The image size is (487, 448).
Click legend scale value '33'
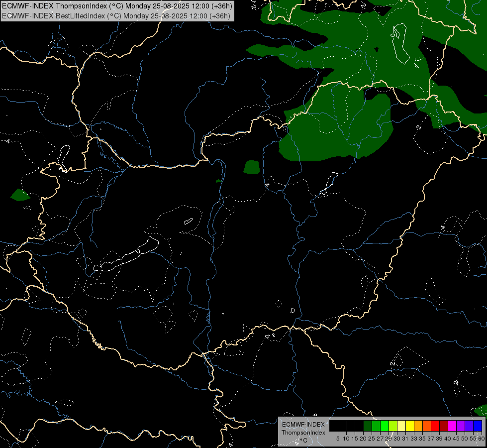click(x=414, y=439)
